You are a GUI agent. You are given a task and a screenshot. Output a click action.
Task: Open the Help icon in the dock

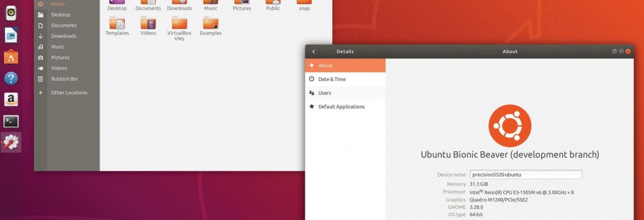(x=11, y=78)
